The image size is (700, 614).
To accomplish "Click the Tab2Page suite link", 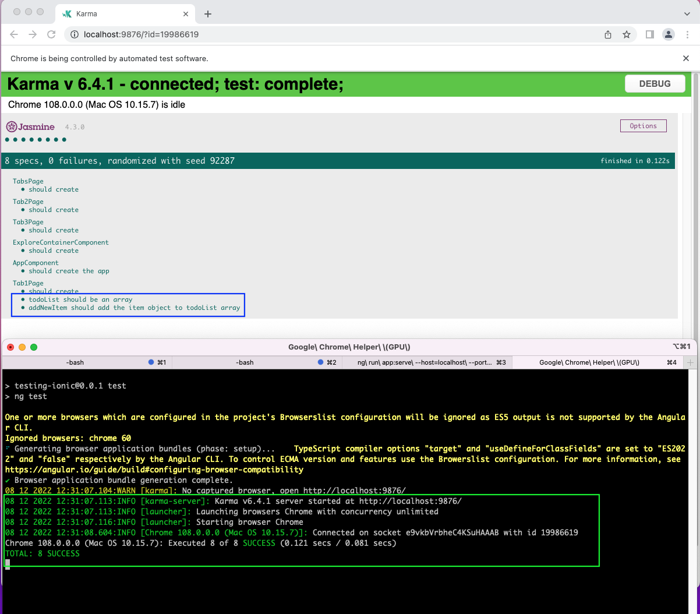I will click(28, 202).
